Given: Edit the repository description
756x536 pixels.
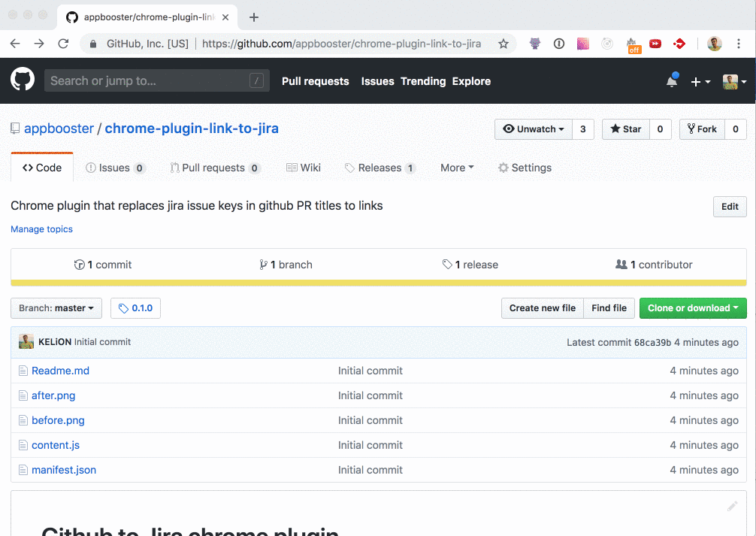Looking at the screenshot, I should (x=730, y=207).
